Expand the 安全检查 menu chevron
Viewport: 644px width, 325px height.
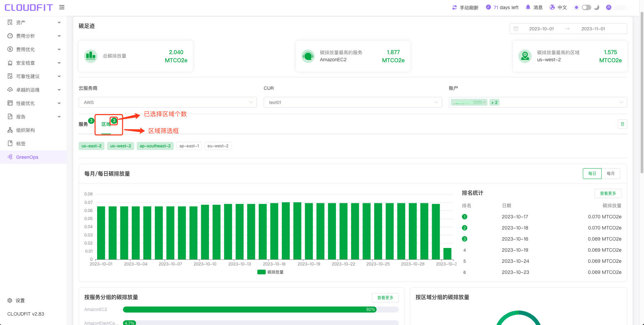click(x=59, y=63)
